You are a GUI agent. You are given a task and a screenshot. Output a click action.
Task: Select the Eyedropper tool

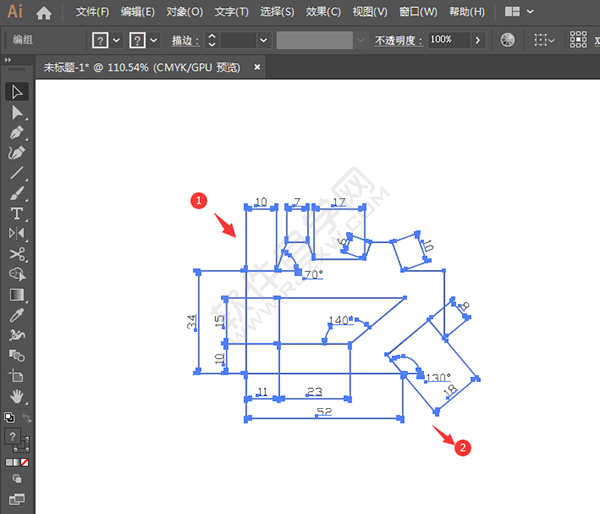(x=17, y=315)
